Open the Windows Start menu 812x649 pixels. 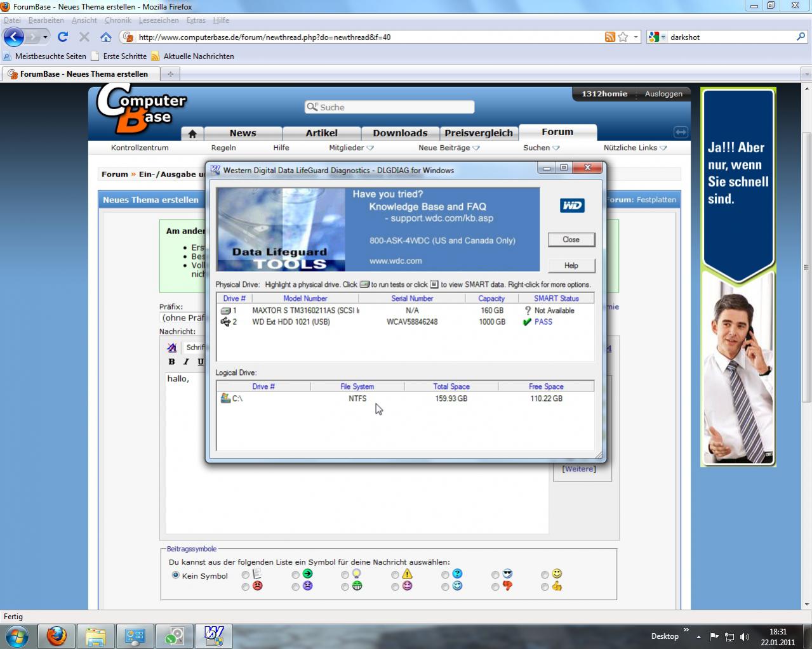17,636
